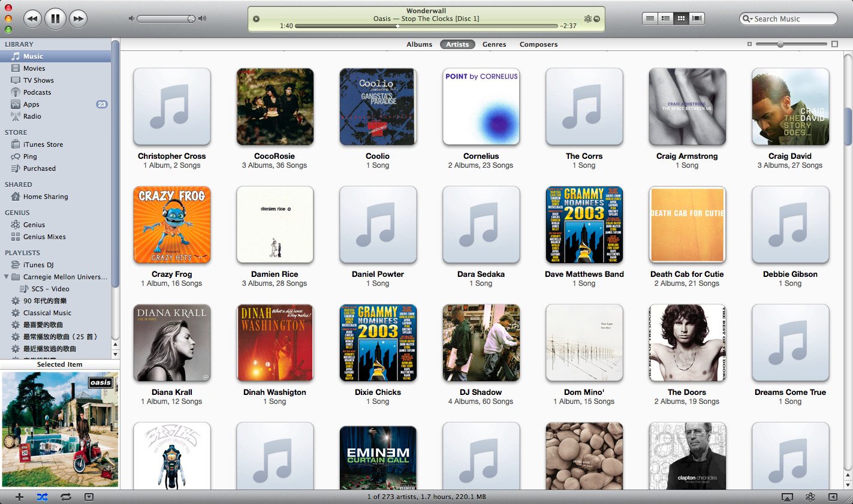Hide the artwork viewer pane
The height and width of the screenshot is (504, 853).
[x=89, y=497]
